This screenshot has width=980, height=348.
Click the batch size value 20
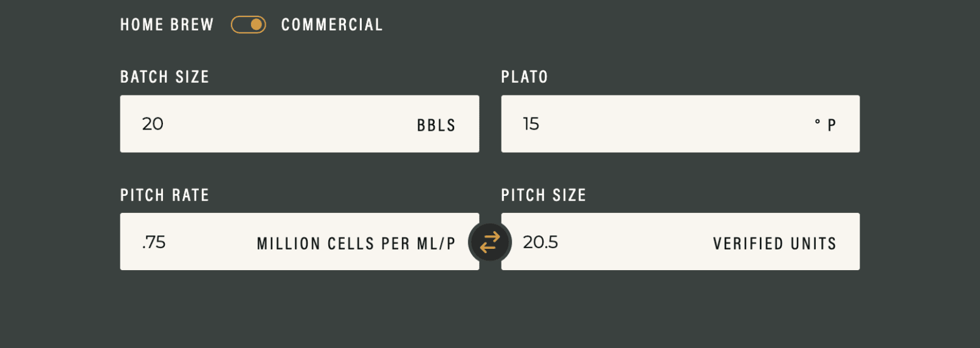tap(153, 124)
